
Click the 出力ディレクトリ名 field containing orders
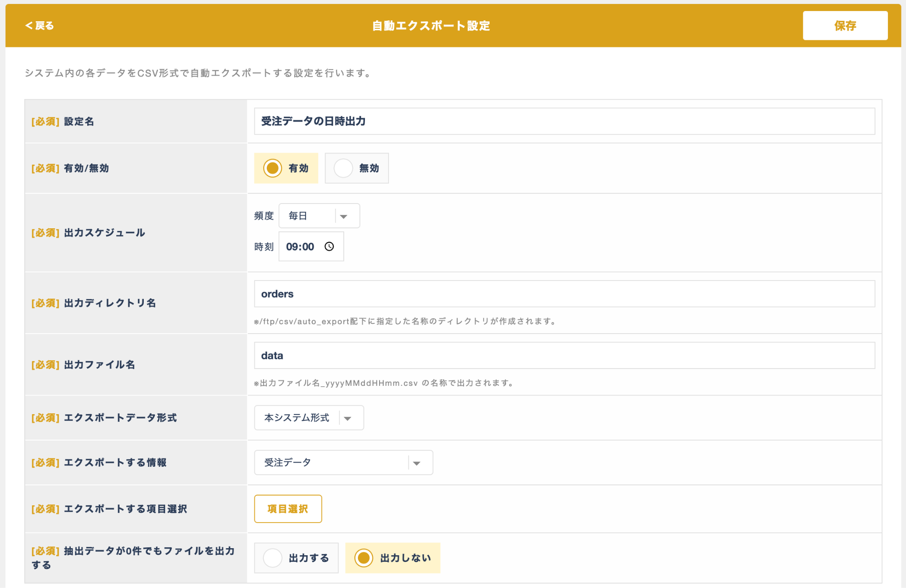[x=564, y=294]
